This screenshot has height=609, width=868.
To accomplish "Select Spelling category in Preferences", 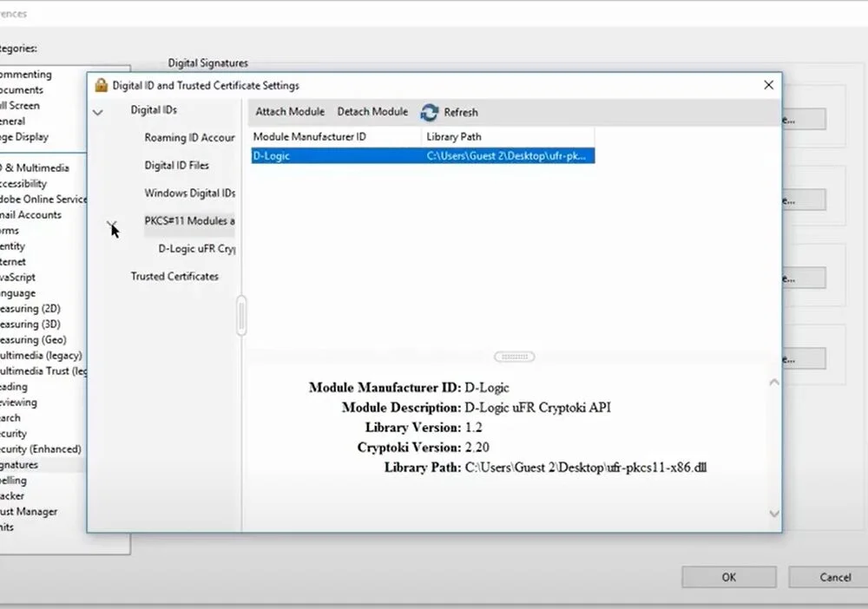I will tap(13, 480).
